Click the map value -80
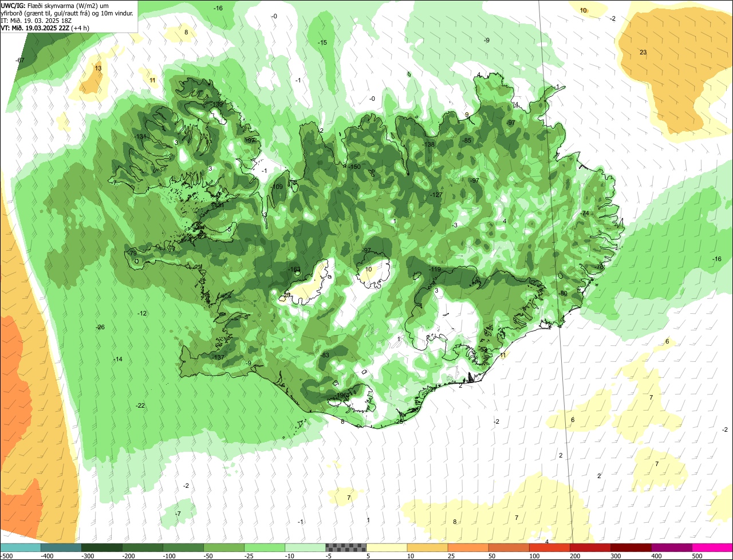 [x=563, y=293]
